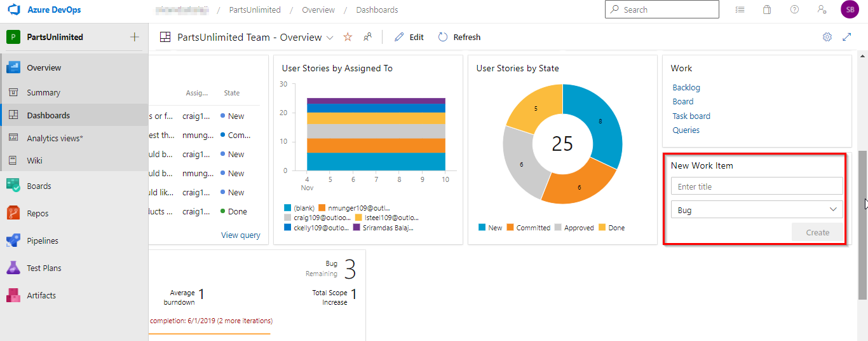Screen dimensions: 868x341
Task: Open the Bug work item type dropdown
Action: (x=757, y=210)
